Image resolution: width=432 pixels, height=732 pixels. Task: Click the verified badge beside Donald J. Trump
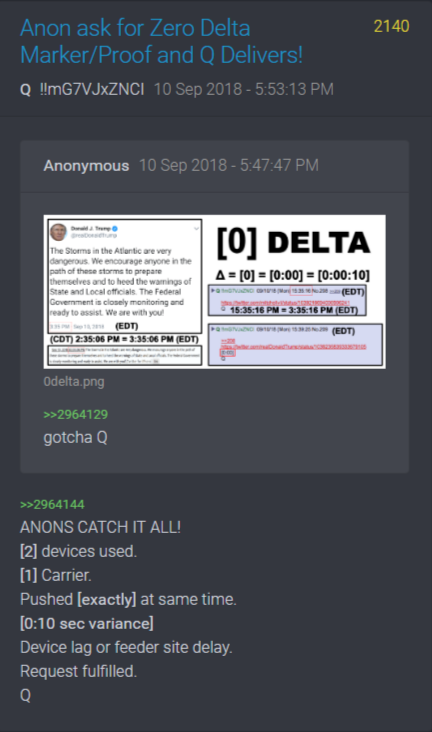tap(115, 228)
